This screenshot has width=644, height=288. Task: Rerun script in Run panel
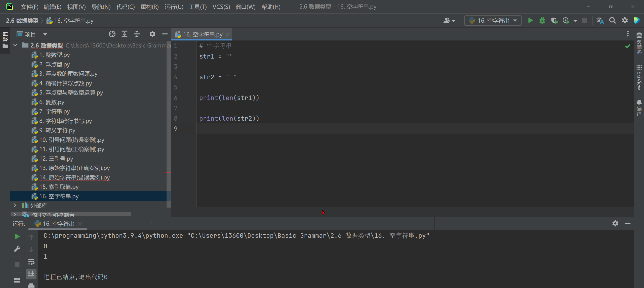(17, 236)
